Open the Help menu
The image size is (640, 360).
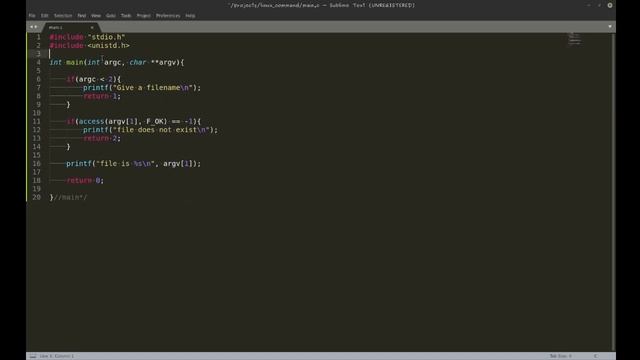[190, 16]
